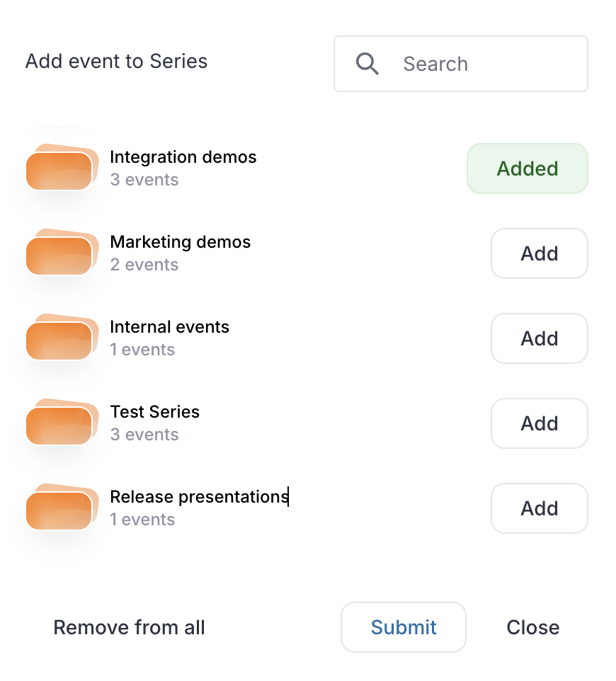616x681 pixels.
Task: Click the Integration demos series folder icon
Action: [x=62, y=167]
